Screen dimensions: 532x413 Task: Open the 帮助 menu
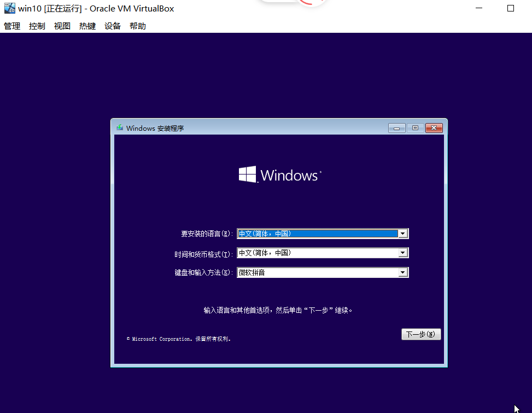click(x=137, y=26)
